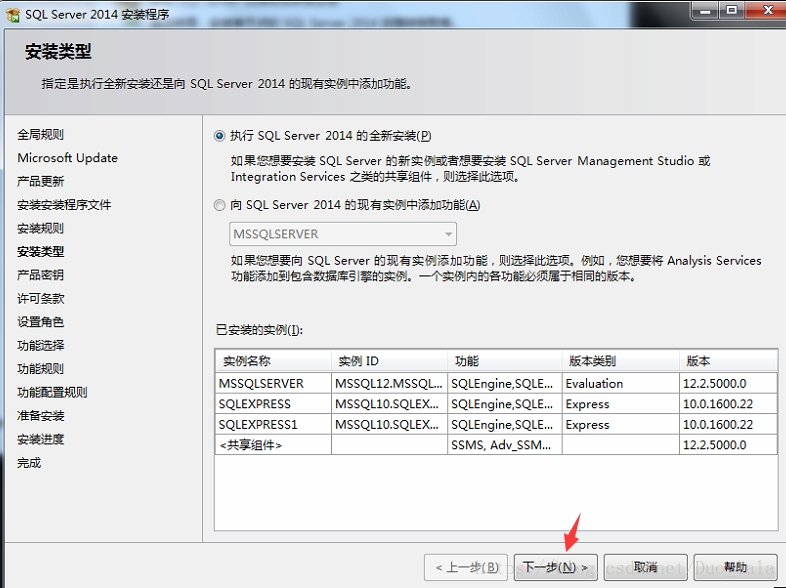Click the 取消 cancel button
The image size is (786, 588).
click(646, 567)
